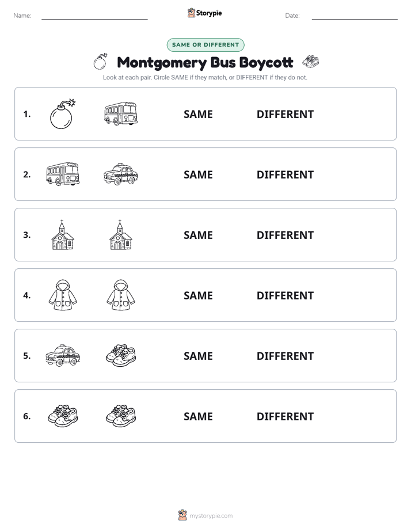Select the taxi image in row 2
This screenshot has width=411, height=532.
(121, 174)
